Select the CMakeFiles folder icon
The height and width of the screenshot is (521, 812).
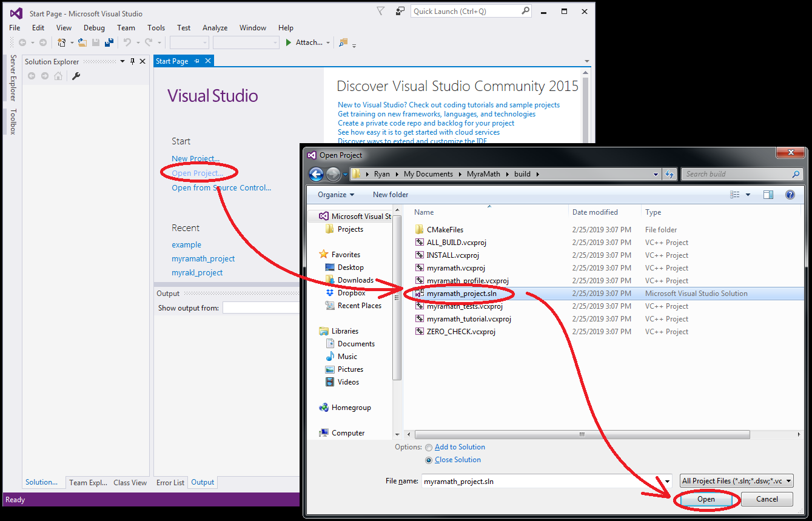click(x=419, y=230)
